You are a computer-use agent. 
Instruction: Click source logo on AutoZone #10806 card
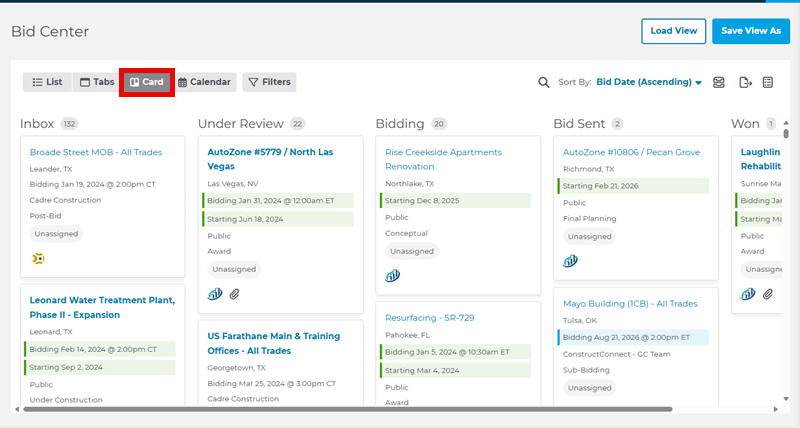coord(571,261)
